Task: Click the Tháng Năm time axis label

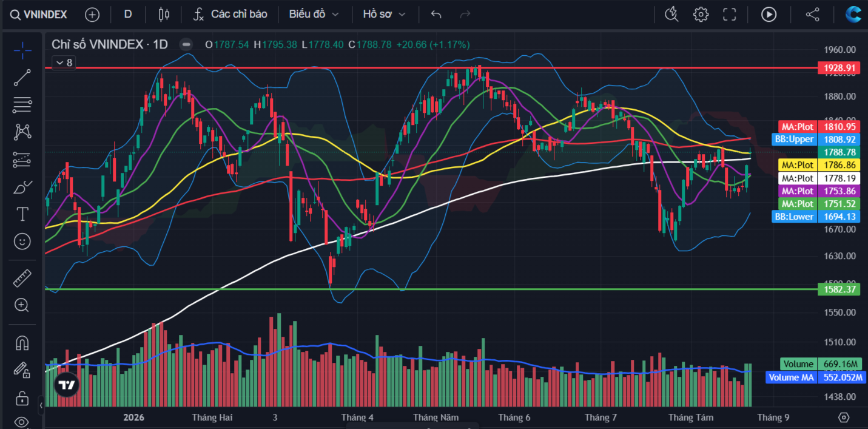Action: (x=436, y=417)
